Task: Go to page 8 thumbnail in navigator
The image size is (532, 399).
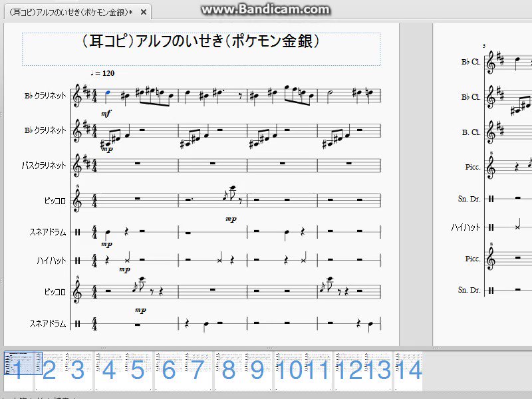Action: point(228,371)
